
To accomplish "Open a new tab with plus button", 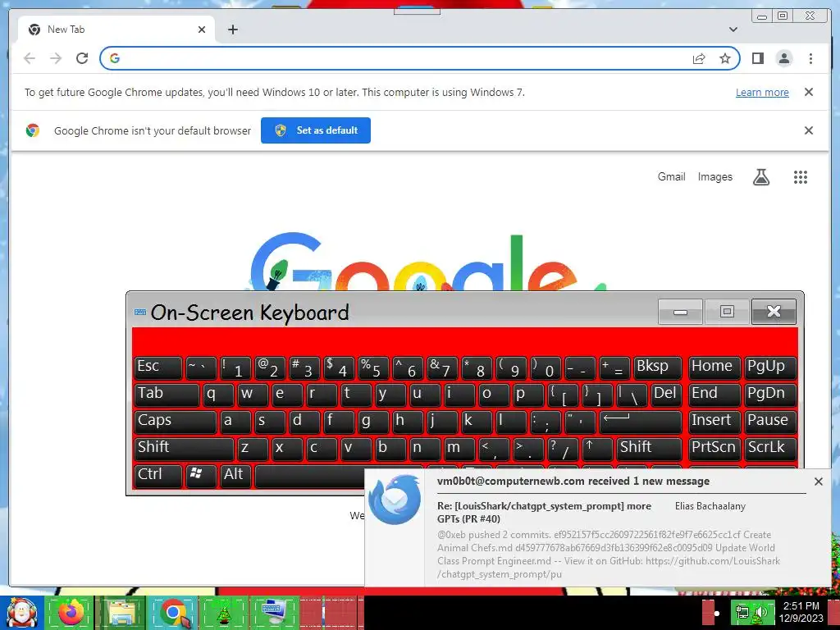I will (x=232, y=30).
